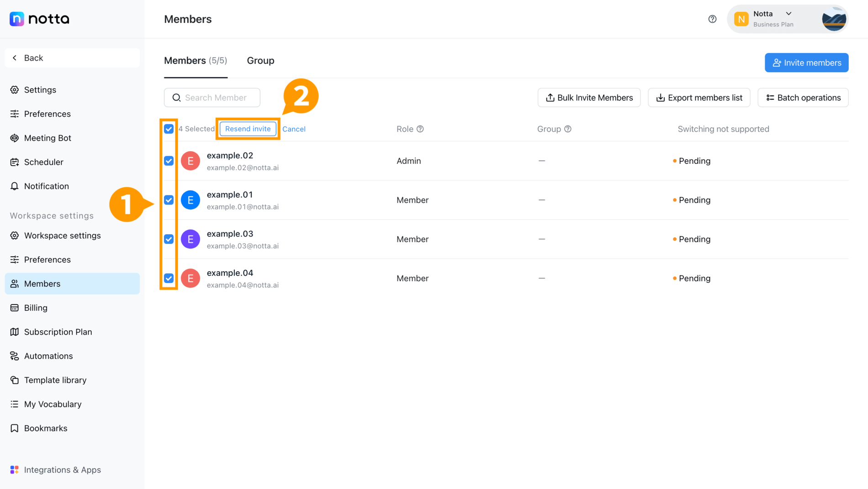
Task: Open Meeting Bot icon
Action: coord(15,138)
